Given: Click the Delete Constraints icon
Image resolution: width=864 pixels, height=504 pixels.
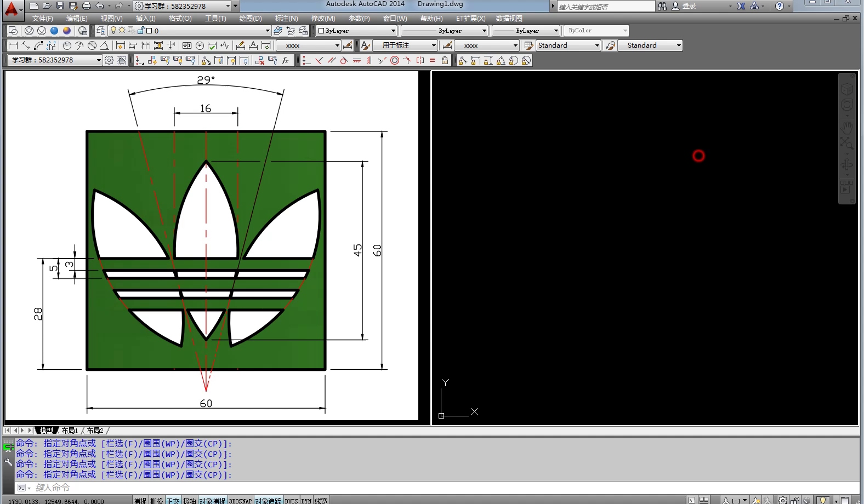Looking at the screenshot, I should point(260,60).
